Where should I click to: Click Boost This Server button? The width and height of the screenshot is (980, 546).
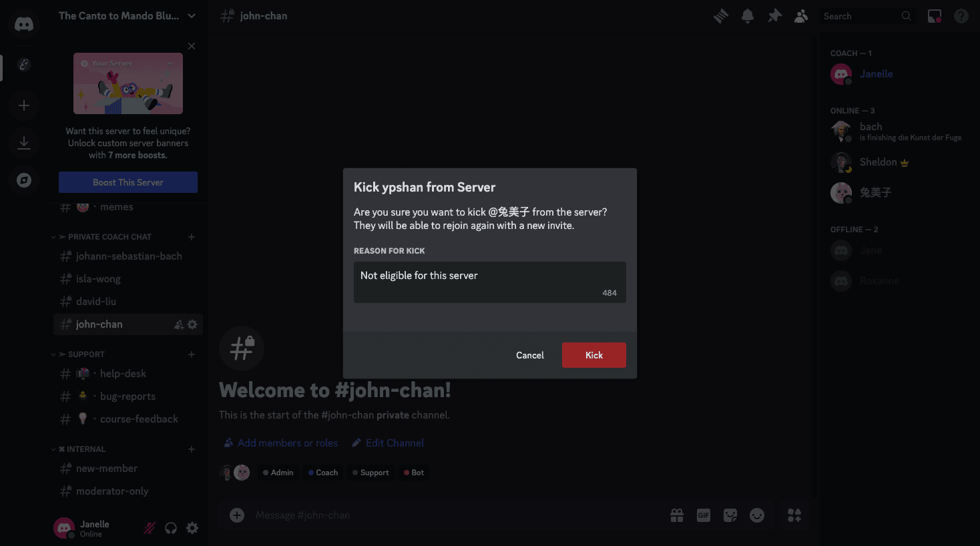[128, 182]
